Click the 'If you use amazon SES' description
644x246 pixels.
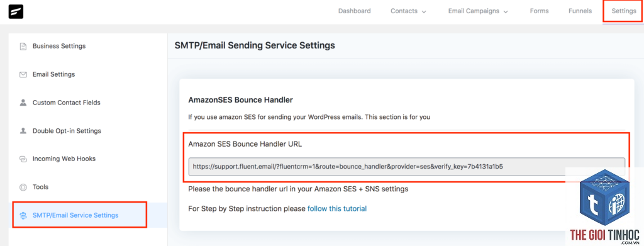309,117
